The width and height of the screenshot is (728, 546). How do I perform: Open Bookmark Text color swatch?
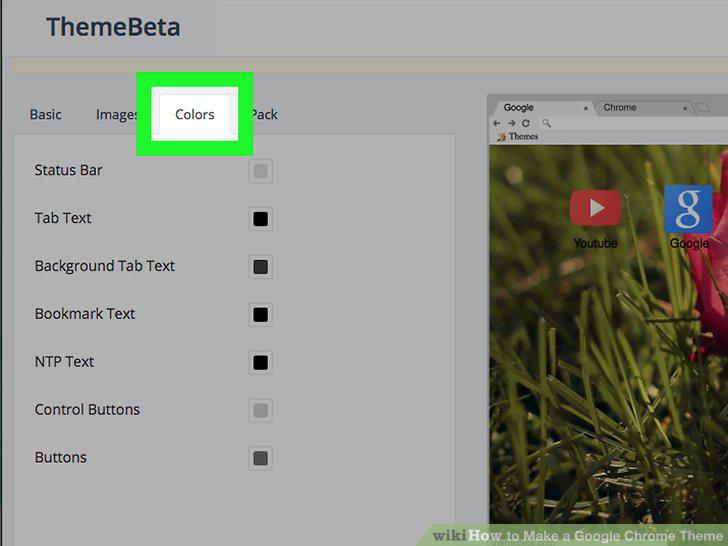[x=260, y=314]
